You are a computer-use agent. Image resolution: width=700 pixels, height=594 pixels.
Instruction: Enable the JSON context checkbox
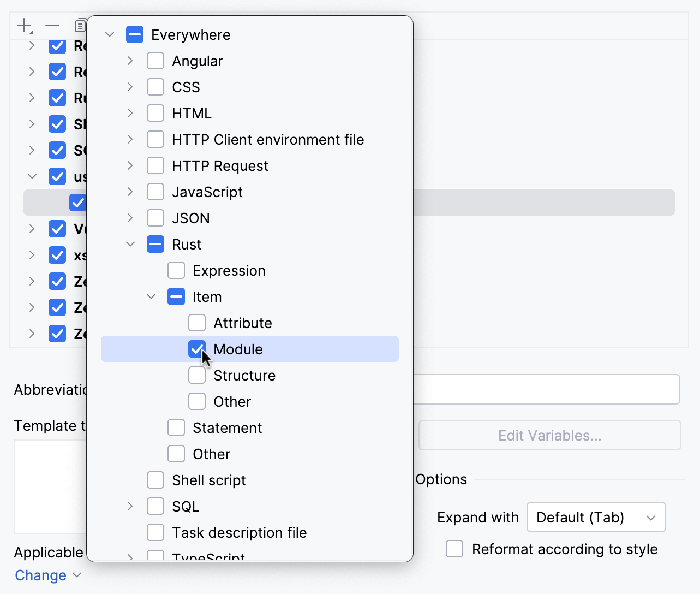(x=155, y=218)
